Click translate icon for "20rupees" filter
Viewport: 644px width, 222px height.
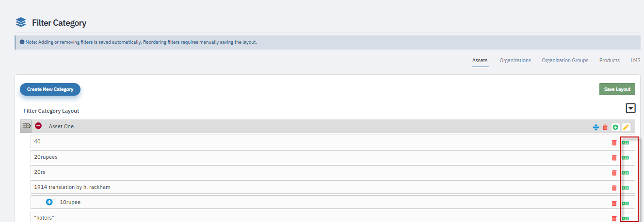[x=625, y=158]
